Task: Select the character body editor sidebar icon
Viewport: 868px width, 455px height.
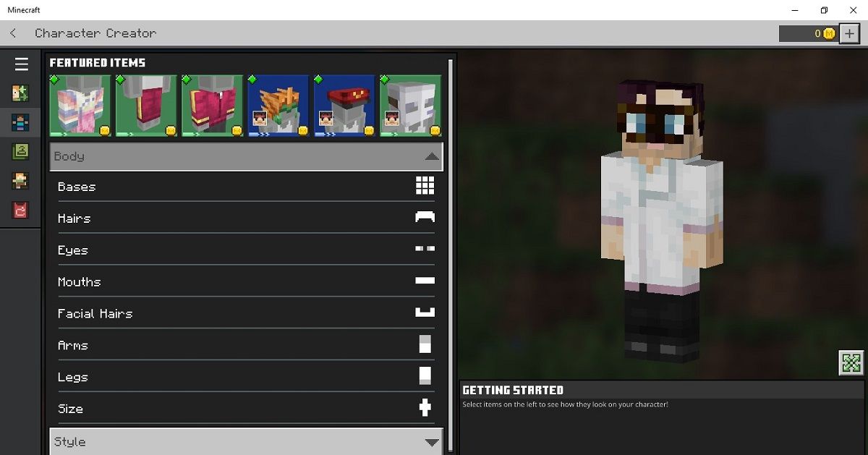Action: 20,122
